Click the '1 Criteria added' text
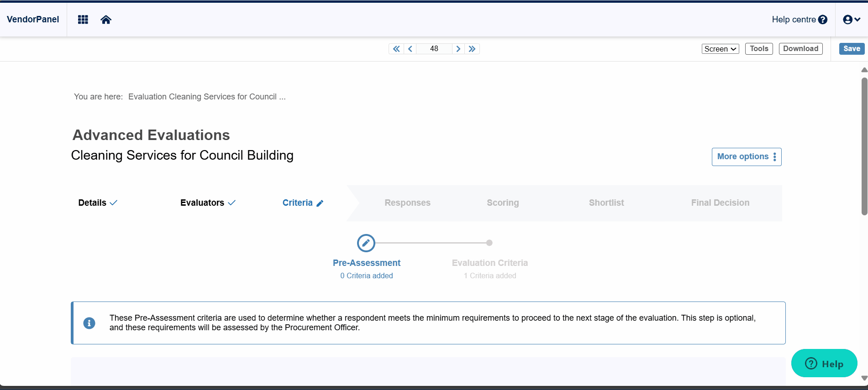The image size is (868, 390). click(x=490, y=276)
